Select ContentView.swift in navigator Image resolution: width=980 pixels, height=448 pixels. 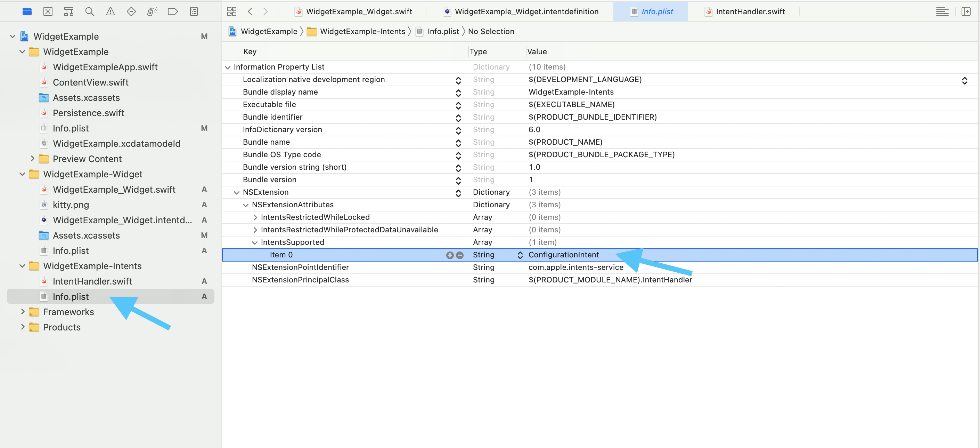(x=91, y=82)
